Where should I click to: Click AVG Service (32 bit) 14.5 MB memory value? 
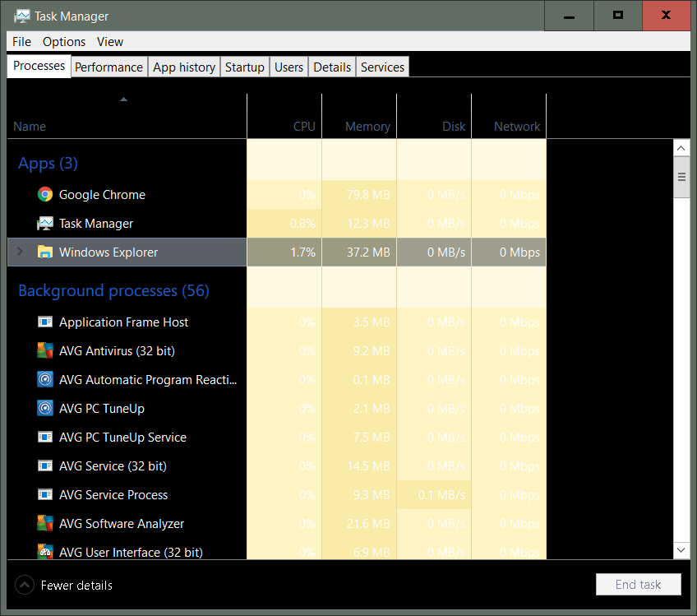click(x=368, y=466)
